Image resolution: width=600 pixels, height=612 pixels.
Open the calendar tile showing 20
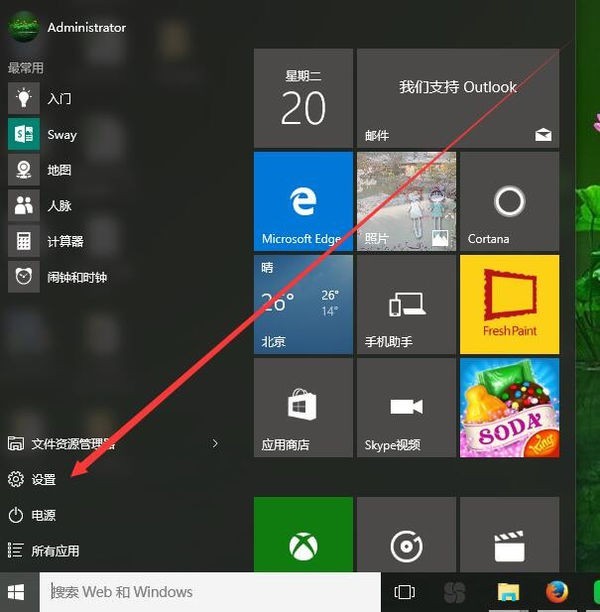[303, 98]
